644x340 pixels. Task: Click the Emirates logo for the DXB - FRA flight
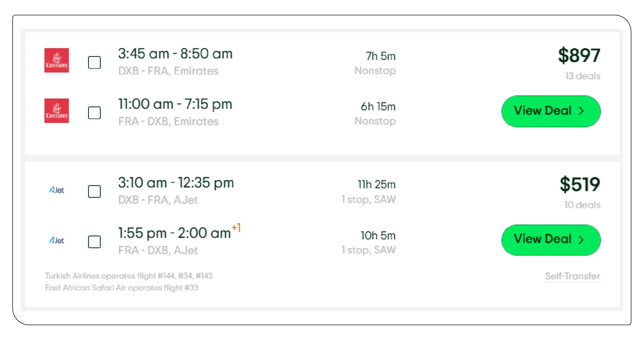[57, 60]
